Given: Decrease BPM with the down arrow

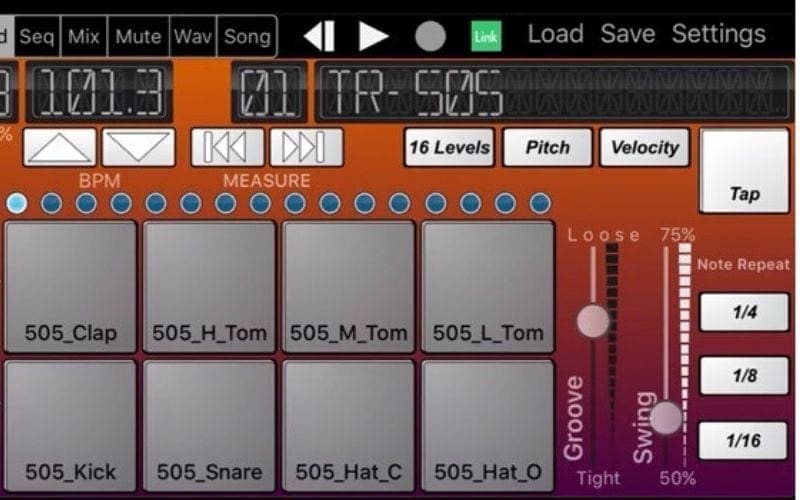Looking at the screenshot, I should [x=138, y=147].
